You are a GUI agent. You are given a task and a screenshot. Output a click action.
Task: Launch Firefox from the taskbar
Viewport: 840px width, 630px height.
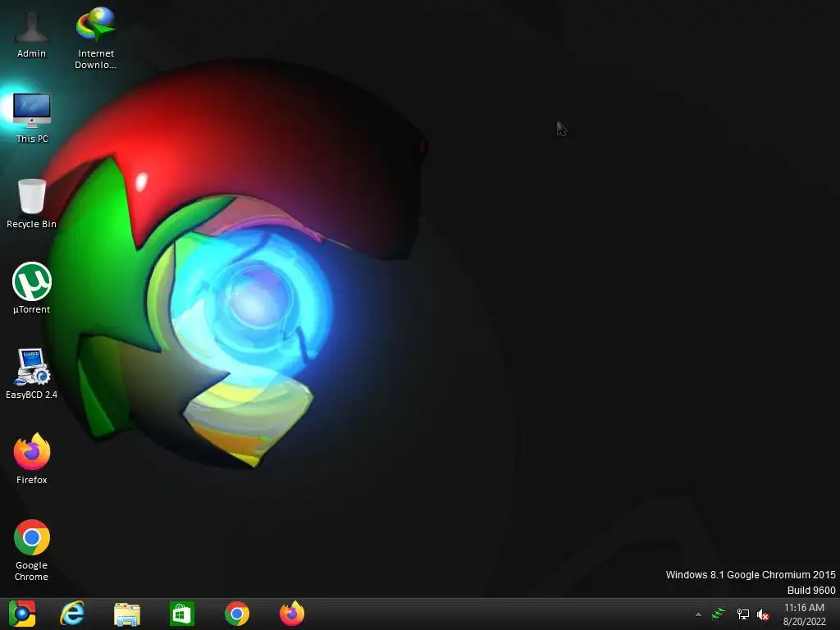(292, 614)
